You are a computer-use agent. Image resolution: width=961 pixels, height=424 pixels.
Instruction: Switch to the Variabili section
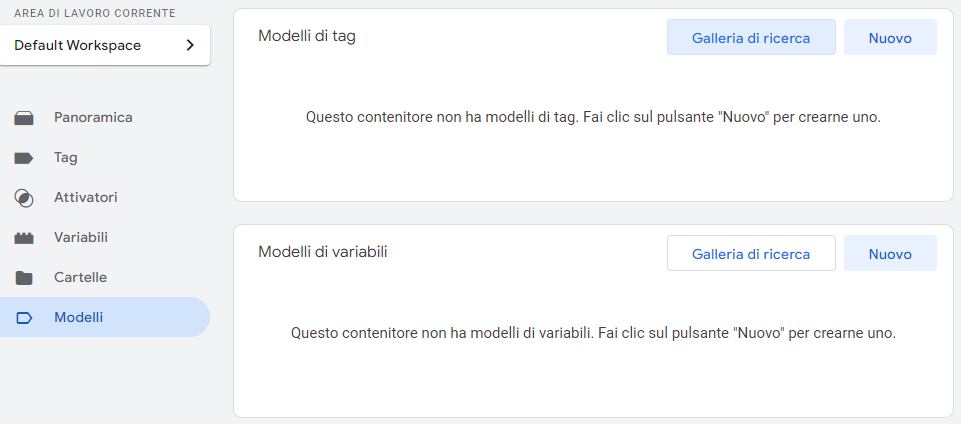[81, 237]
